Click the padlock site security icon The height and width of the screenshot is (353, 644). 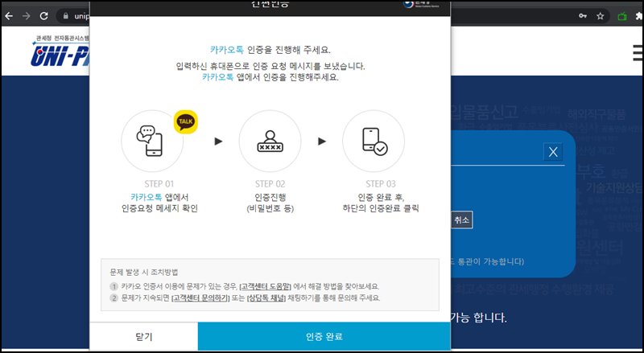point(65,16)
